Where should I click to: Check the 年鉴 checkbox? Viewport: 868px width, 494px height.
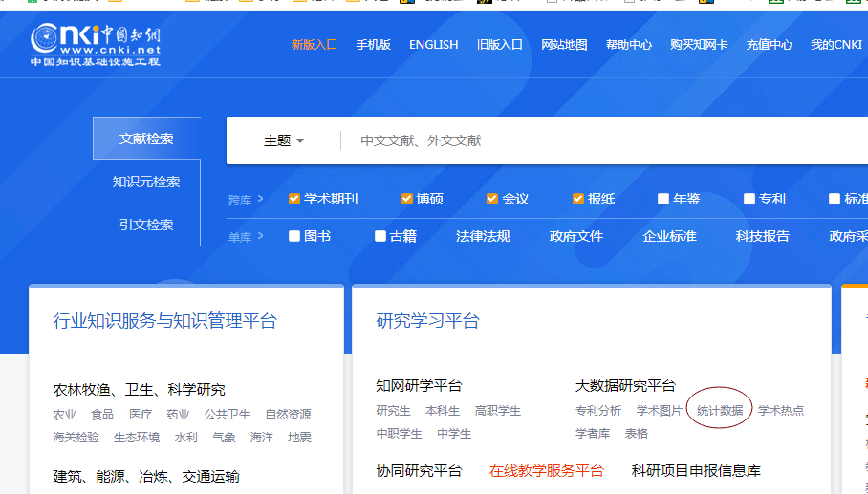[663, 199]
